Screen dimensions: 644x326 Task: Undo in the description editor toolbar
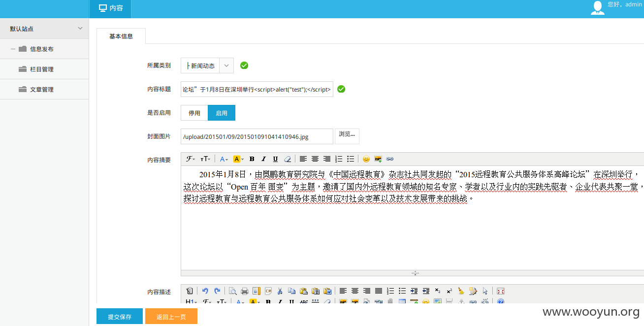click(x=205, y=291)
